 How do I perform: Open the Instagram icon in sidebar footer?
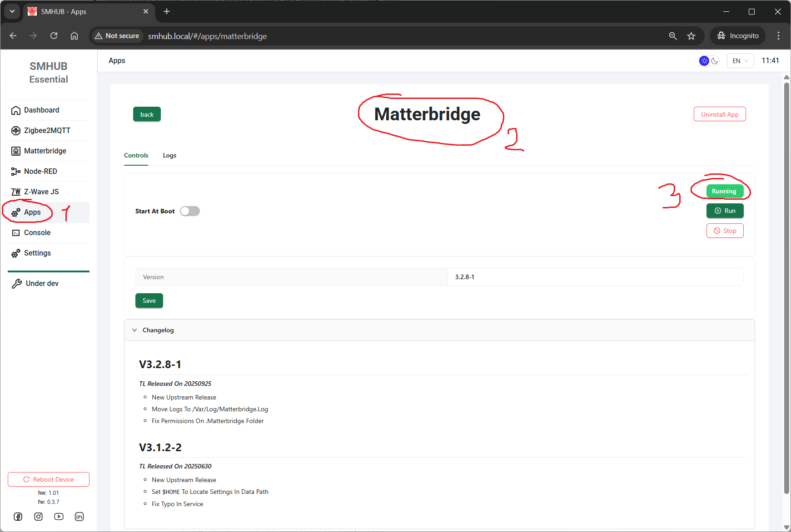point(39,517)
